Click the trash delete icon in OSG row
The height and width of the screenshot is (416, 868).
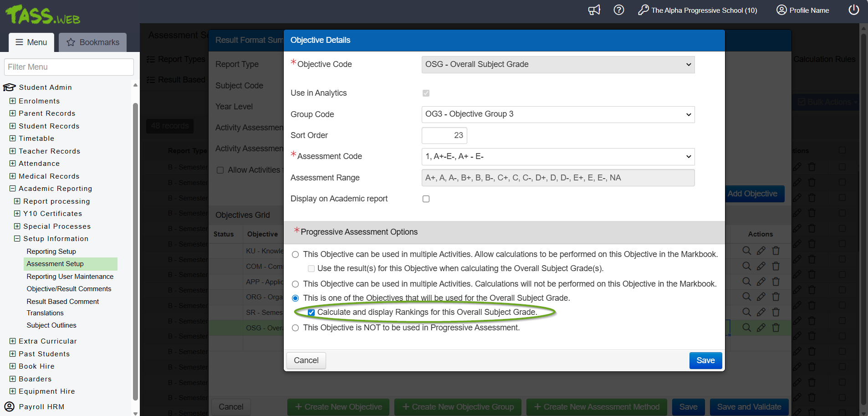pos(776,328)
